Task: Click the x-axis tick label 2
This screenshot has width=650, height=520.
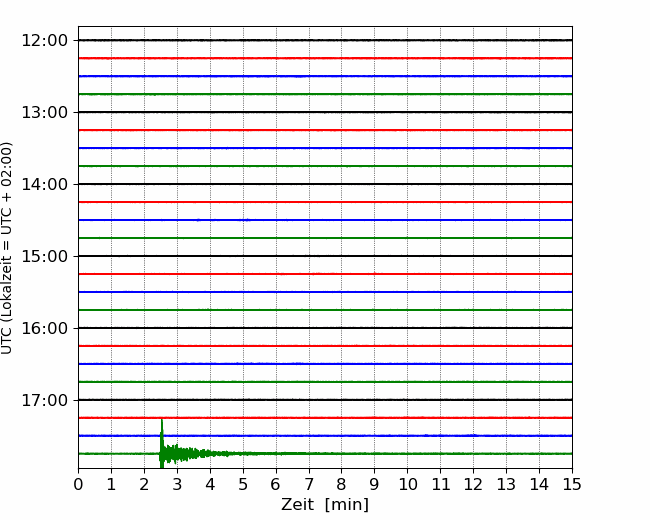Action: click(144, 484)
